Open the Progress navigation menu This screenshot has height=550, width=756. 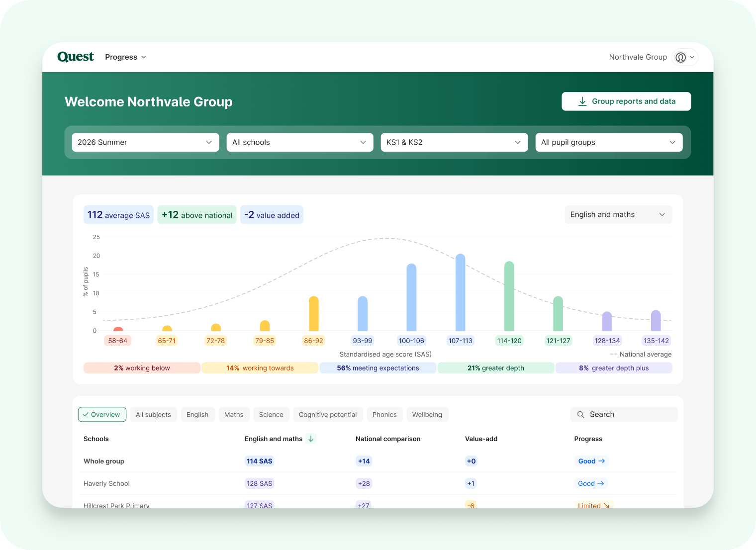tap(125, 57)
